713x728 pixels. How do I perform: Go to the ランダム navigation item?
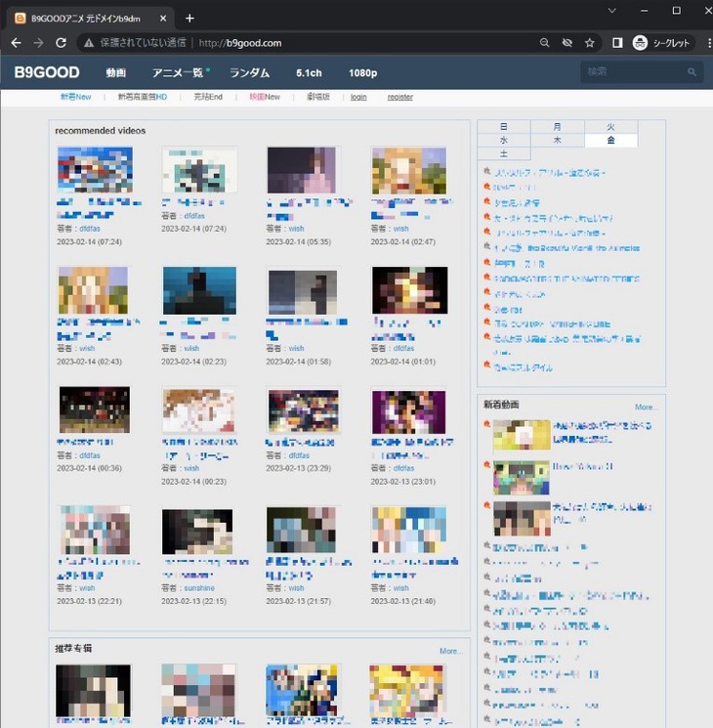249,73
